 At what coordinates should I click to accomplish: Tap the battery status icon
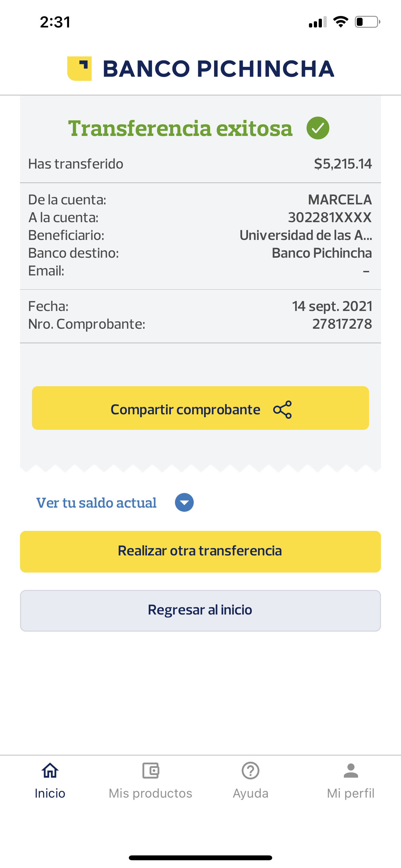[x=367, y=22]
